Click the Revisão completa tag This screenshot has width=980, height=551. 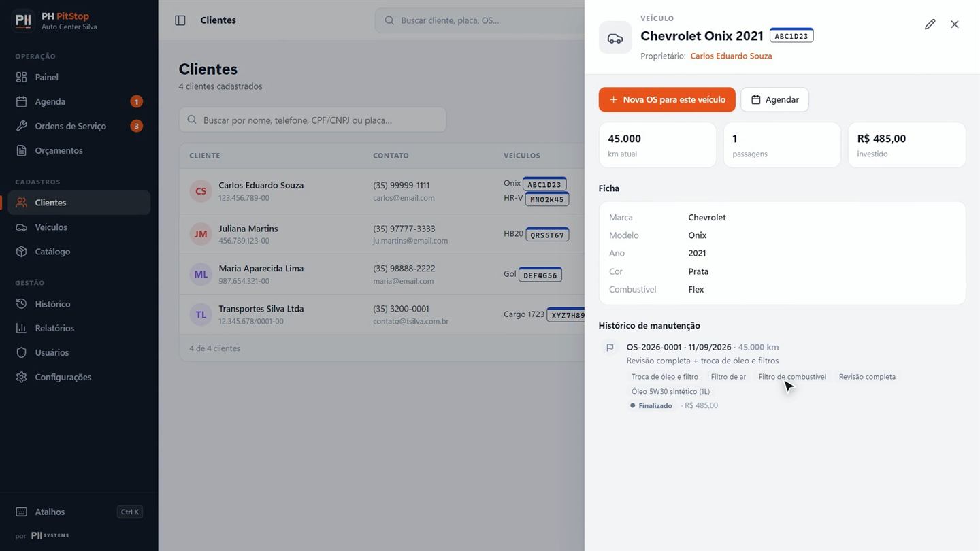click(x=867, y=377)
